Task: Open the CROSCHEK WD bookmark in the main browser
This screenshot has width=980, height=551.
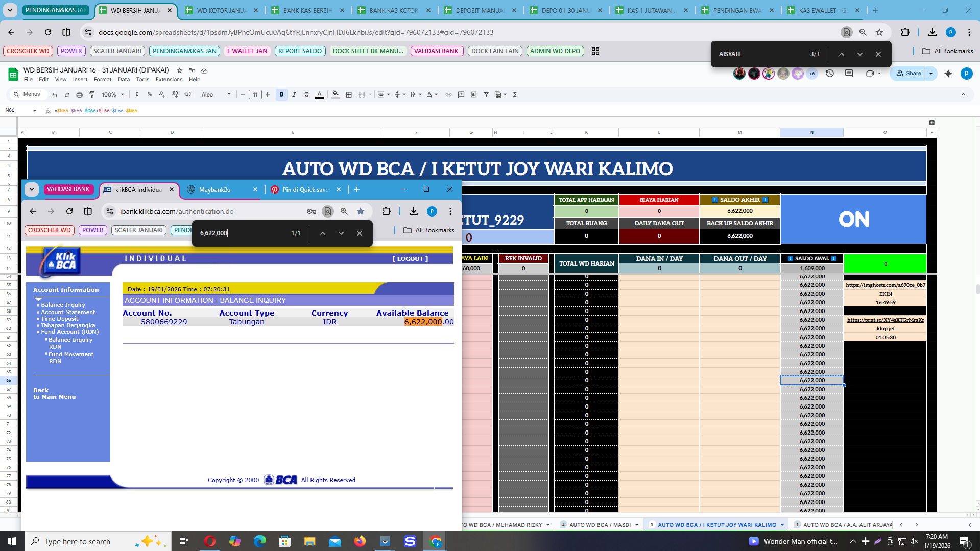Action: pyautogui.click(x=28, y=51)
